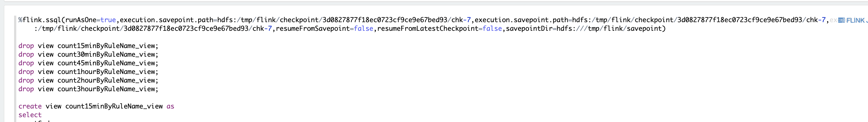Click the runAsOne property name

[x=80, y=20]
